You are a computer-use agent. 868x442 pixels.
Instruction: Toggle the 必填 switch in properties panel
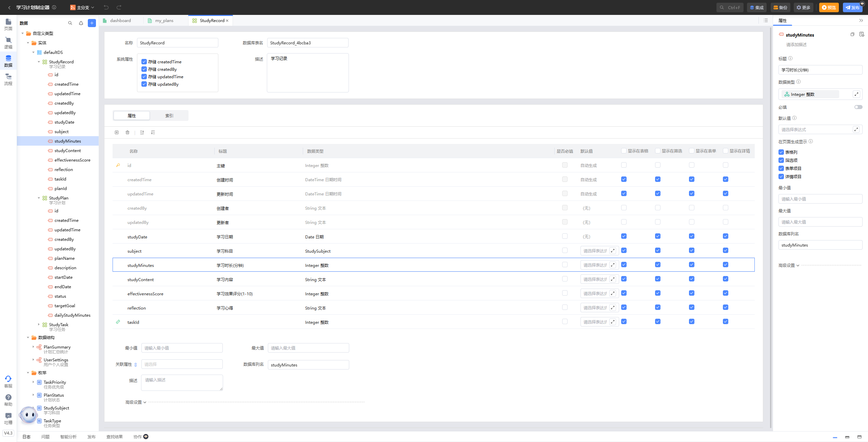pyautogui.click(x=858, y=107)
